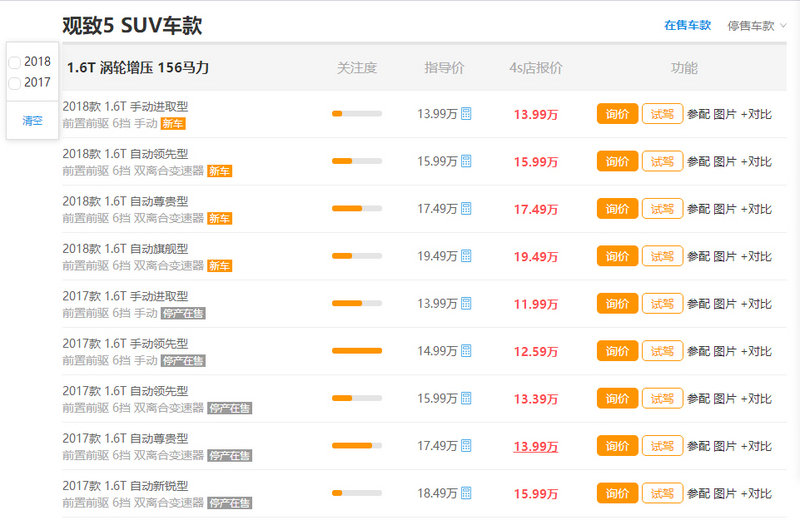The width and height of the screenshot is (800, 525).
Task: Open the 2017款 1.6T 手动进取型 model link
Action: click(125, 296)
